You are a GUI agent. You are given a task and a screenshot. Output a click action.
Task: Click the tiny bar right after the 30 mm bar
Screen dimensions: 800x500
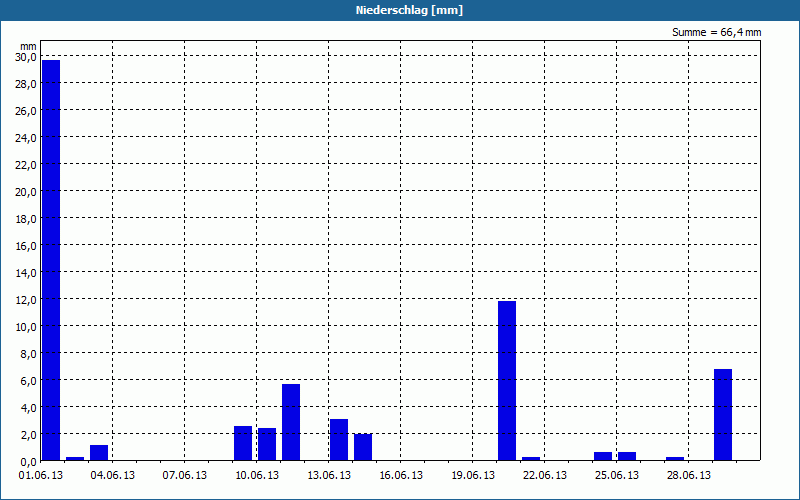[75, 459]
